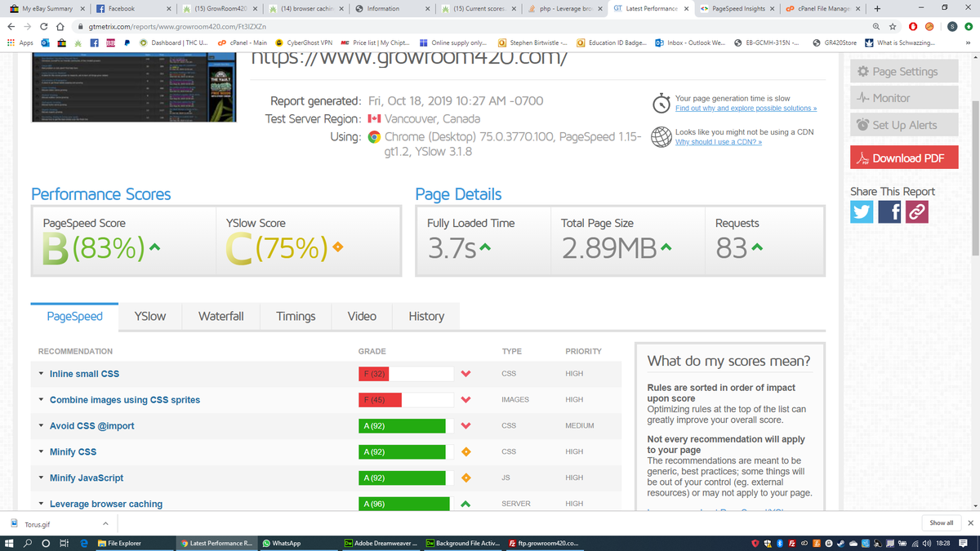
Task: Click the Avoid CSS @import grade bar
Action: 405,426
